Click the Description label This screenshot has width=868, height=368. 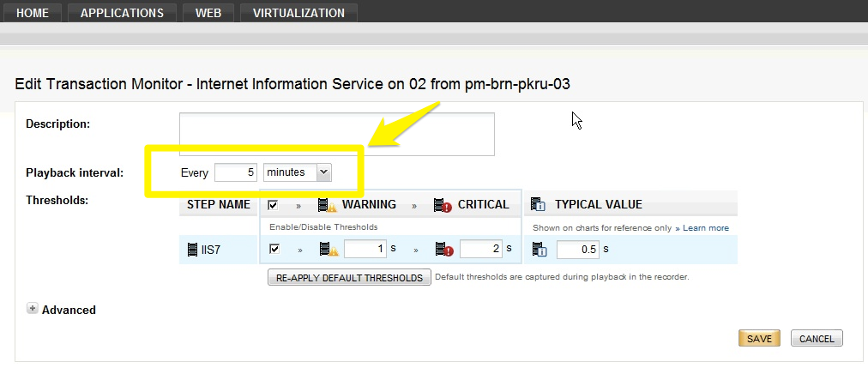57,124
